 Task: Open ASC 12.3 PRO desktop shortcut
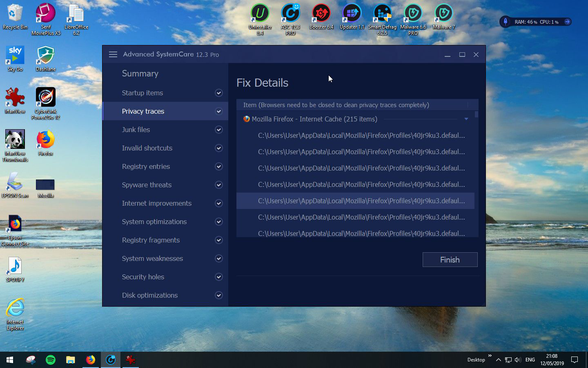tap(290, 19)
